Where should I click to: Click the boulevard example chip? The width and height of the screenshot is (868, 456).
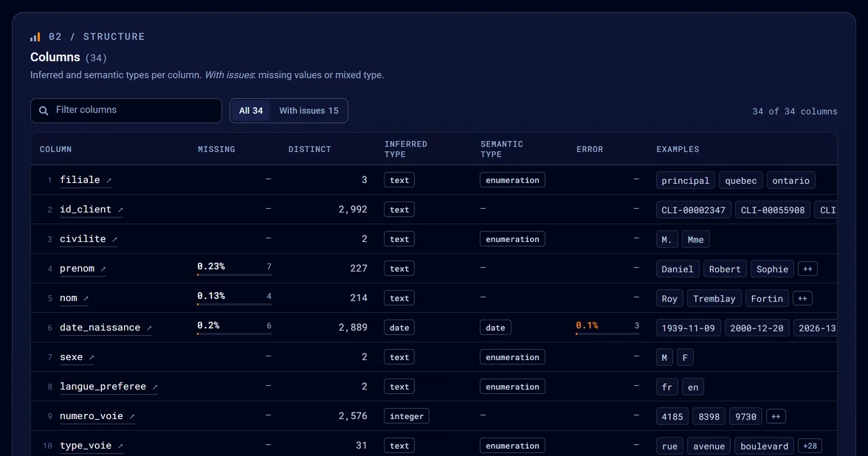[x=764, y=446]
